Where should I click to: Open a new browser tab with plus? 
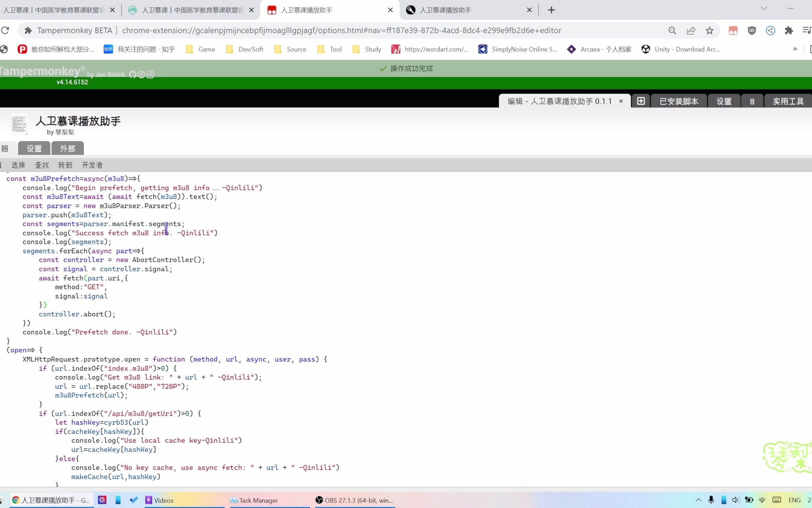pos(552,10)
